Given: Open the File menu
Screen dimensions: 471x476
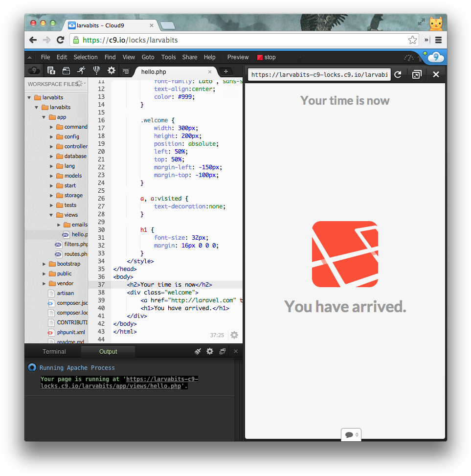Looking at the screenshot, I should 45,57.
